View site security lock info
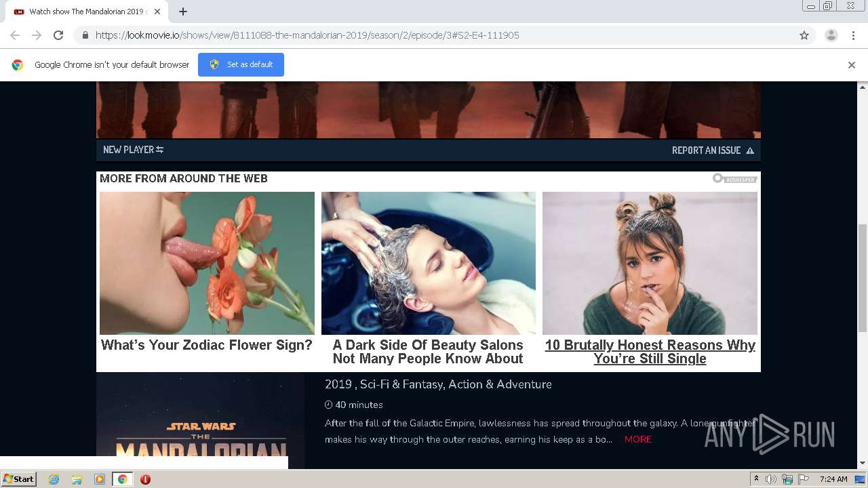The width and height of the screenshot is (868, 488). 85,35
